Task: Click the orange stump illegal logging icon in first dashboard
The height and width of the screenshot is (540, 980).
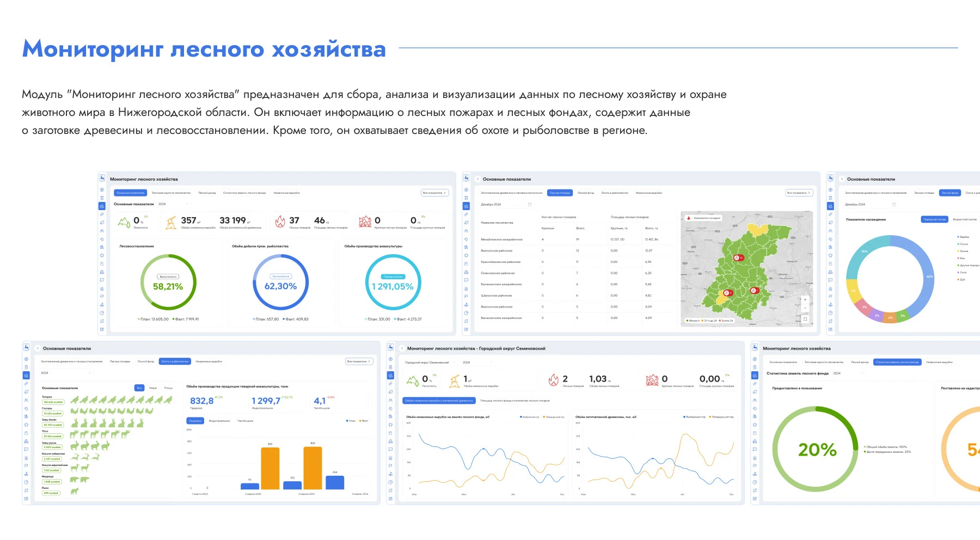Action: (171, 222)
